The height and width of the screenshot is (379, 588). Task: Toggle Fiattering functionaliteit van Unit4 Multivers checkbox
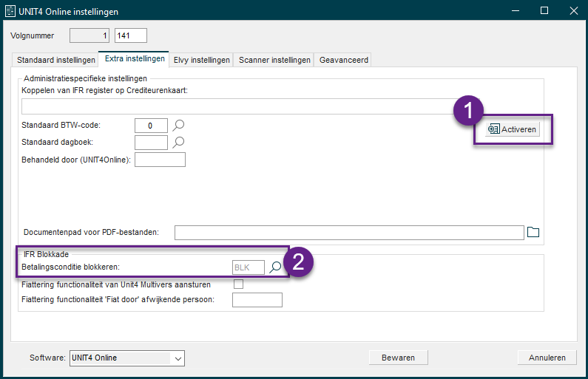(x=238, y=284)
